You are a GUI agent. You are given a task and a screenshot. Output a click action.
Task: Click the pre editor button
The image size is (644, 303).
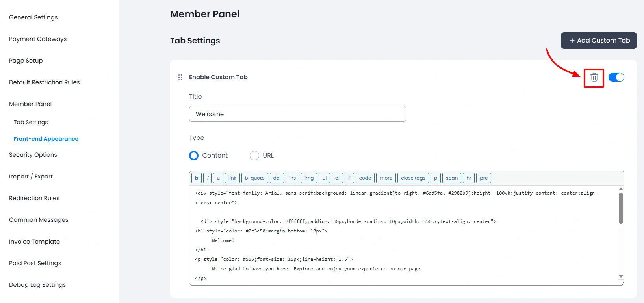coord(484,178)
